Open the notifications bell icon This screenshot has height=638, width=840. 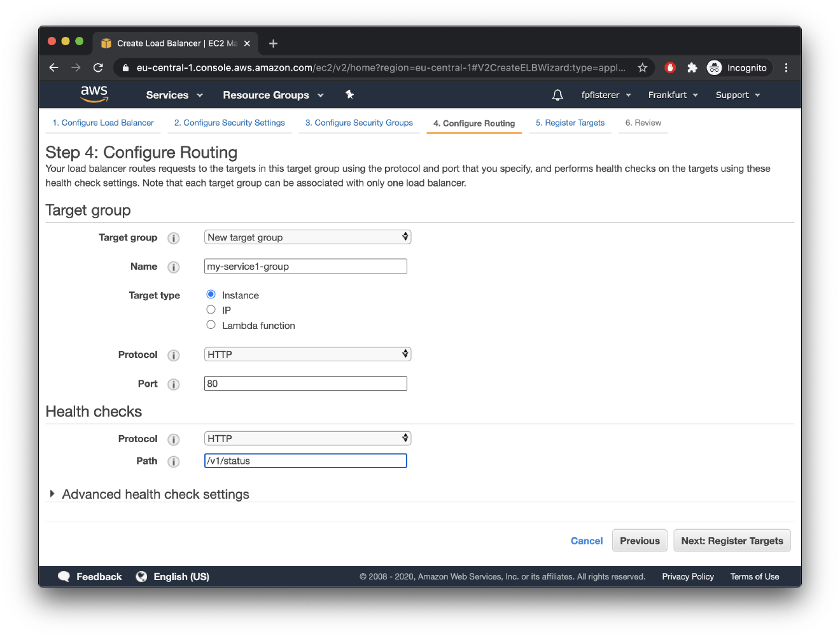pos(557,94)
